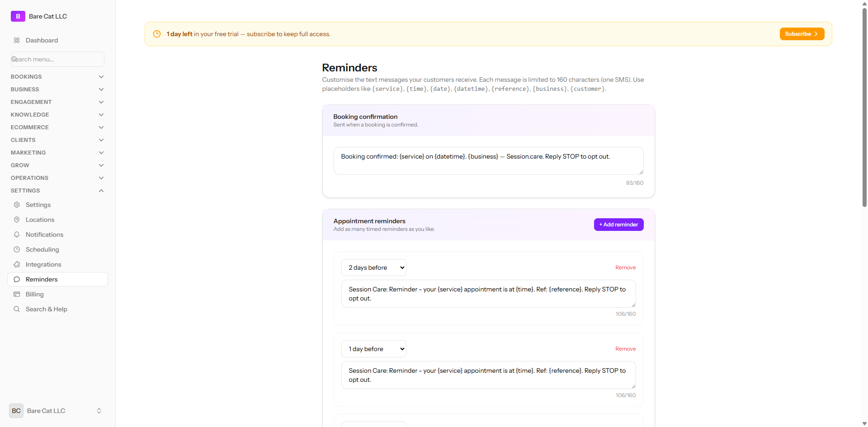Click the purple B logo icon

tap(18, 16)
